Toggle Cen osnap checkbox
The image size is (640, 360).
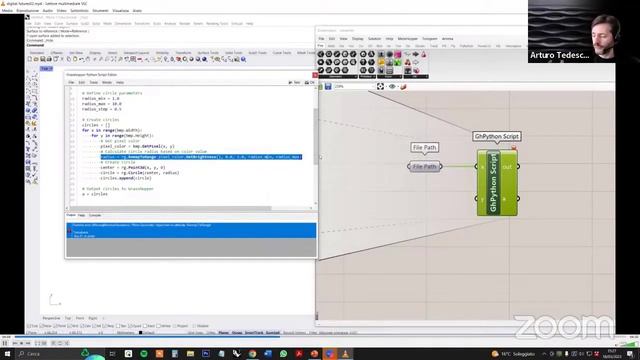tap(82, 326)
